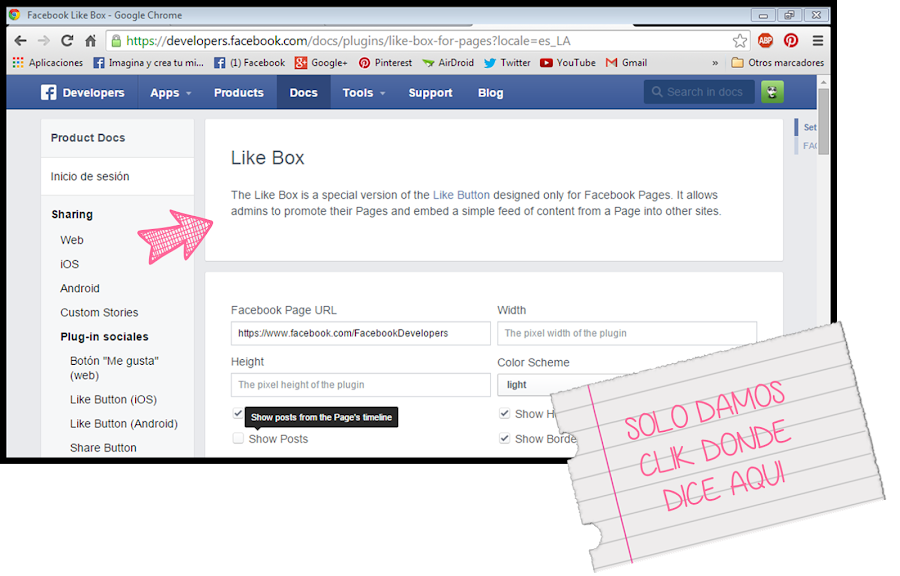Open Custom Stories in sidebar
The width and height of the screenshot is (900, 576).
tap(99, 312)
